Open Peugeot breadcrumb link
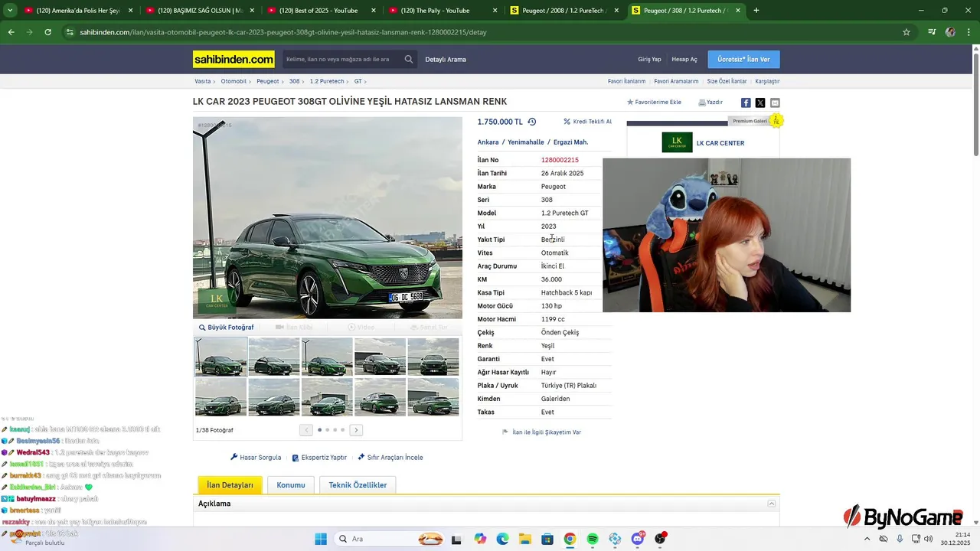The width and height of the screenshot is (980, 551). click(268, 81)
